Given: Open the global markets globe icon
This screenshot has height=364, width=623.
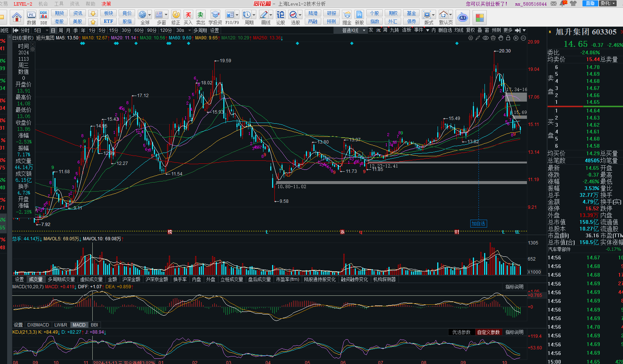Looking at the screenshot, I should tap(142, 15).
